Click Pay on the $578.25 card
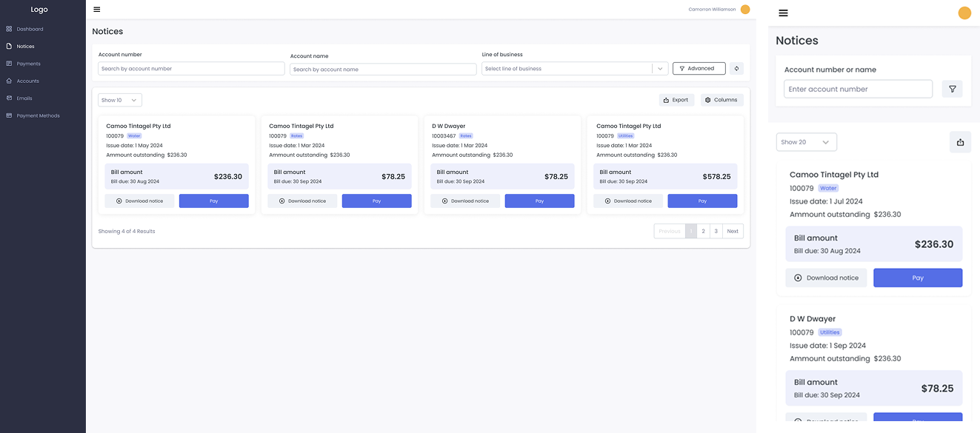980x433 pixels. (x=702, y=201)
